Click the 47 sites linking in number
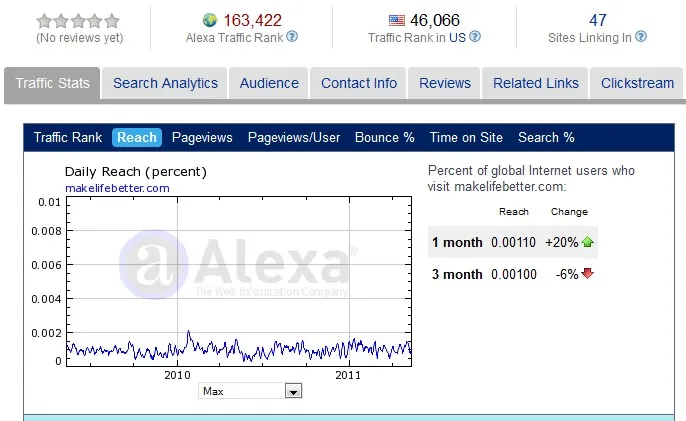The height and width of the screenshot is (421, 686). [x=598, y=20]
